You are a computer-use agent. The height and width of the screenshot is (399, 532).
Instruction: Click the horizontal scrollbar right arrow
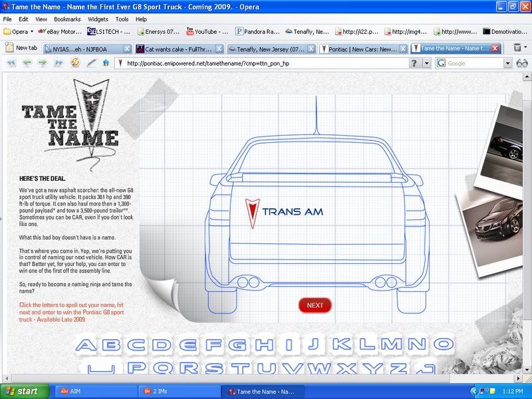click(519, 378)
